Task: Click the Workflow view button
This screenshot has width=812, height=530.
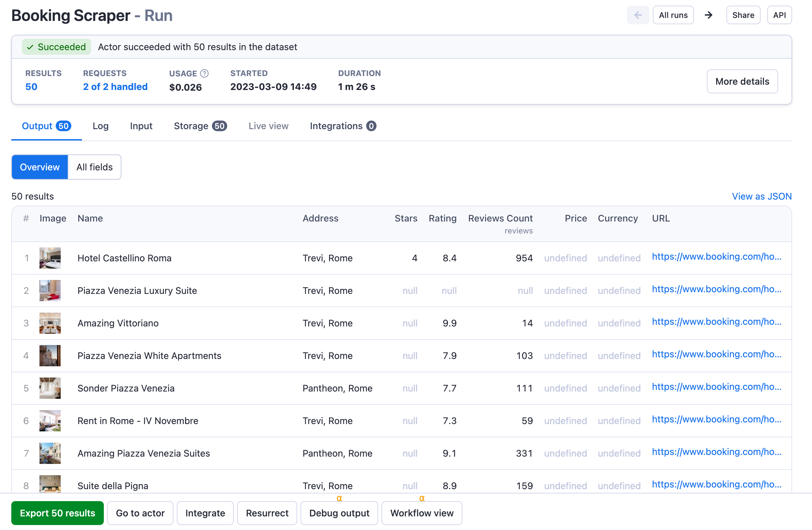Action: pyautogui.click(x=421, y=513)
